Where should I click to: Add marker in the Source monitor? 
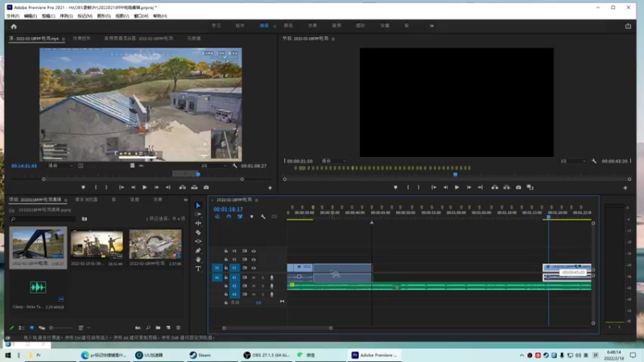84,187
